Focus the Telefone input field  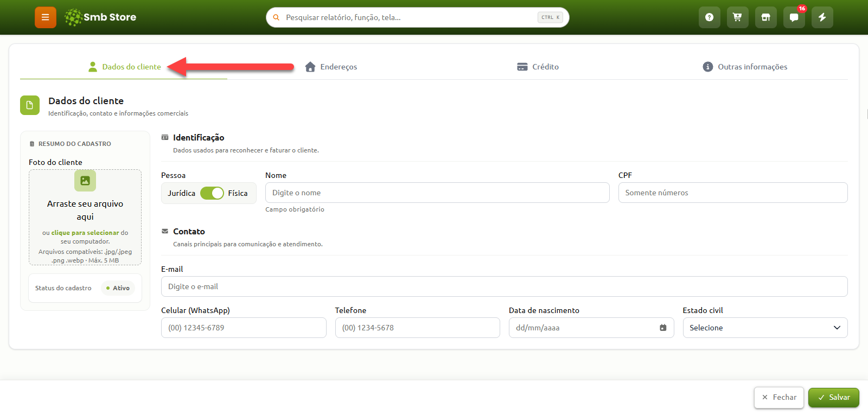pyautogui.click(x=418, y=328)
